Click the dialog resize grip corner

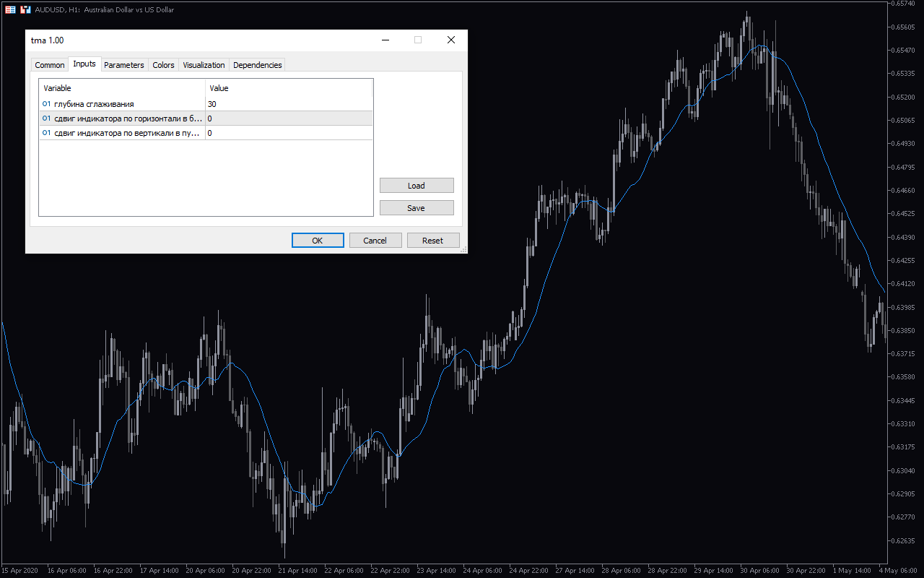tap(463, 249)
